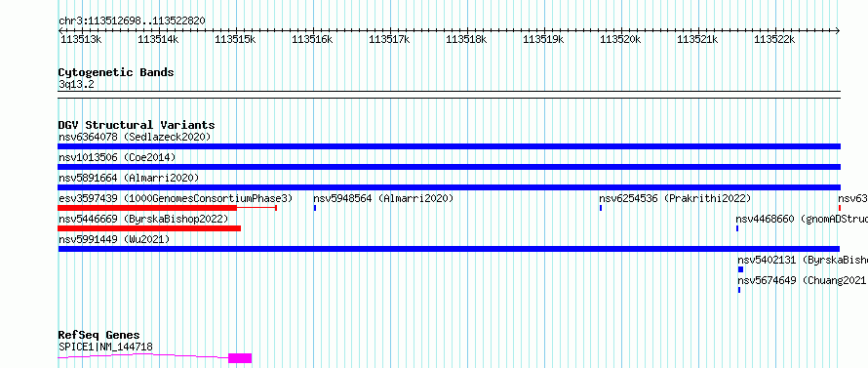The height and width of the screenshot is (368, 868).
Task: Open nsv5991449 (Wu2021) label
Action: click(x=114, y=239)
